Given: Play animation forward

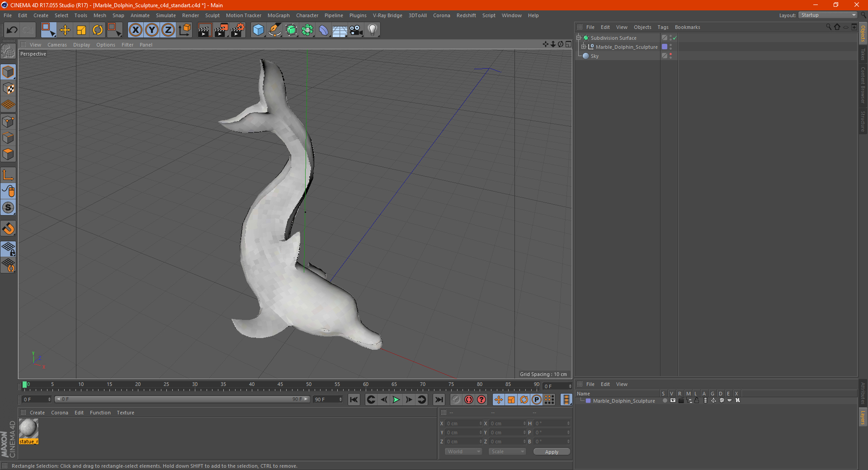Looking at the screenshot, I should [396, 399].
